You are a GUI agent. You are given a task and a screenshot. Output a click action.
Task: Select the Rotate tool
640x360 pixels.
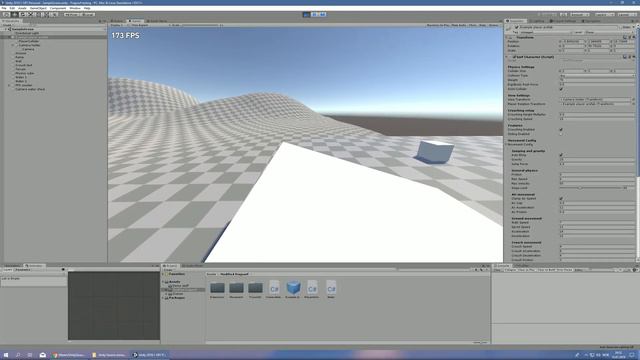pos(22,14)
